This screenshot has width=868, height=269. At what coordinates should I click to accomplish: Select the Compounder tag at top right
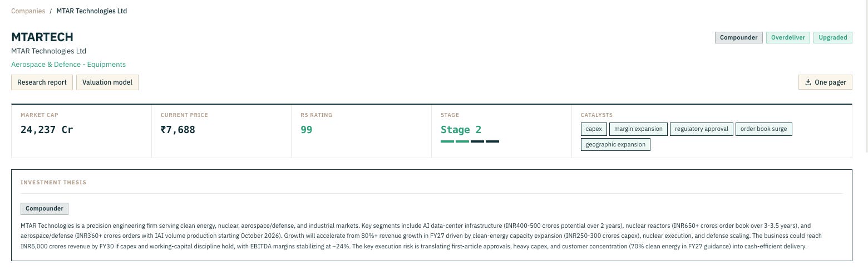pos(739,38)
